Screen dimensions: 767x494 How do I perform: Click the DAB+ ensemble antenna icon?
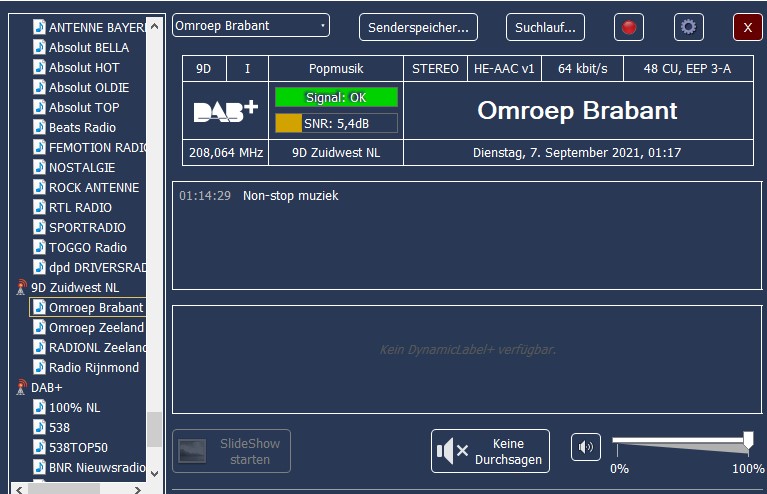tap(22, 388)
